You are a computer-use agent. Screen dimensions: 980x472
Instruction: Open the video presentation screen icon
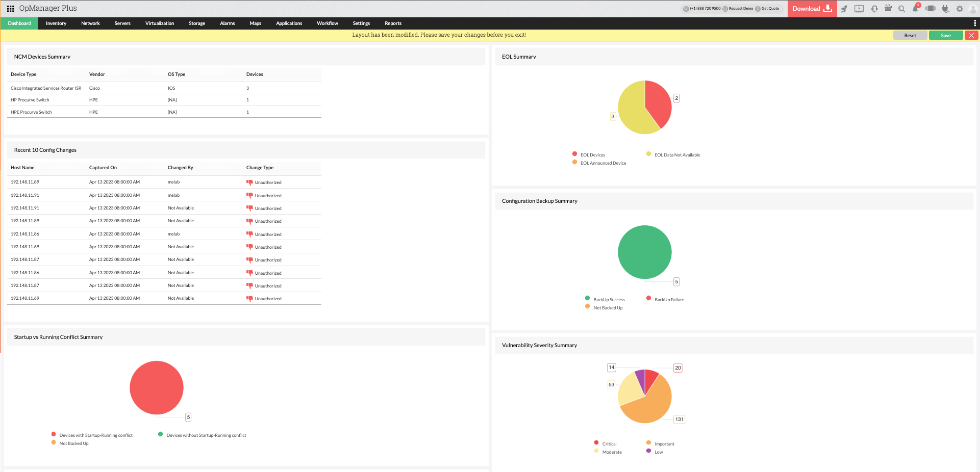pyautogui.click(x=859, y=9)
